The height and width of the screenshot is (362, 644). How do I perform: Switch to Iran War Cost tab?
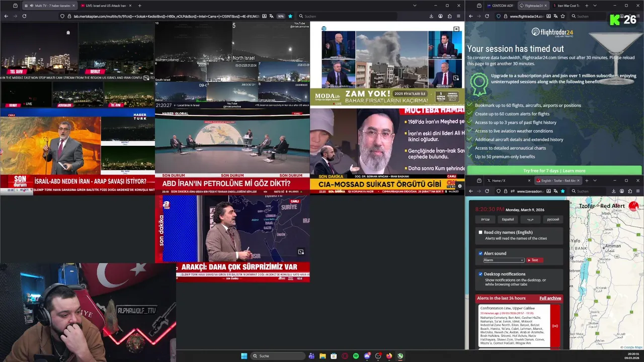tap(567, 6)
